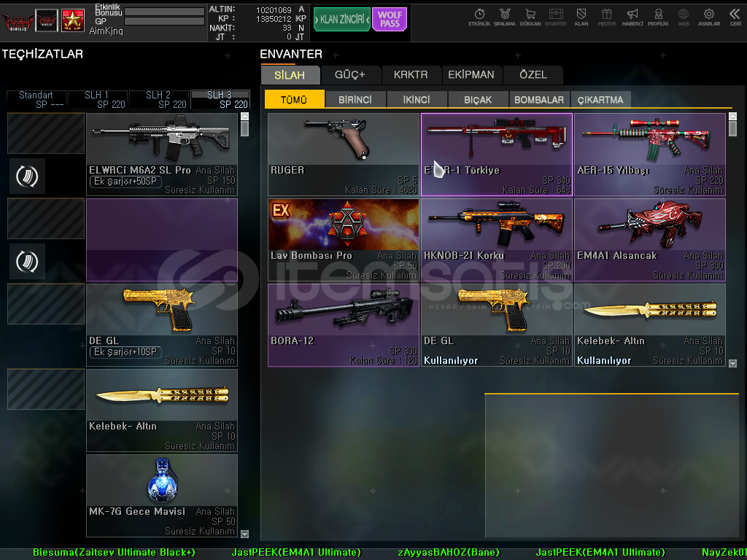Click equipped MK-7G Gece Mavisi grenade
This screenshot has width=747, height=560.
162,496
